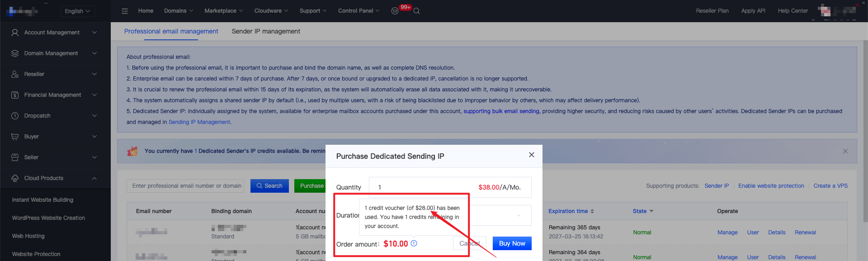Viewport: 868px width, 261px height.
Task: Click the Dropcatch clock icon in sidebar
Action: [x=15, y=116]
